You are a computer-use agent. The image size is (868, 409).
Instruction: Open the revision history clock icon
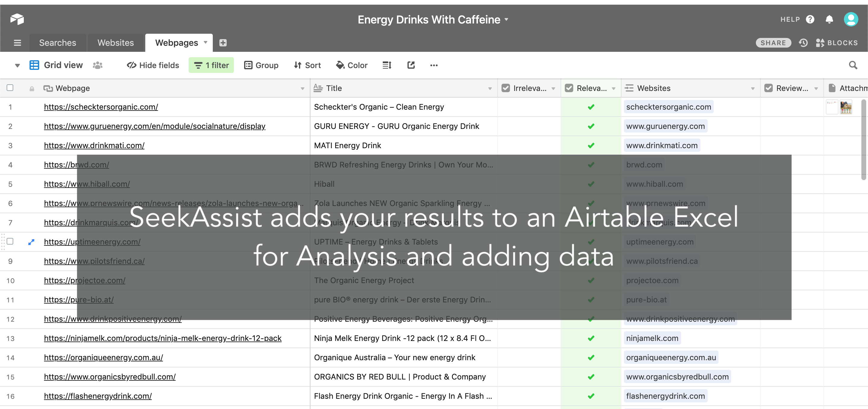pos(803,43)
